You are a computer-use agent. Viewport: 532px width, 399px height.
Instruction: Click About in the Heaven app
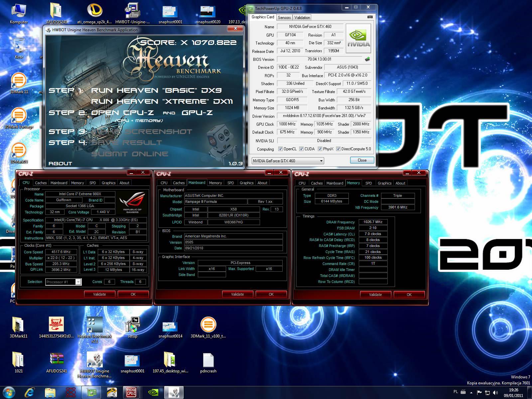[60, 164]
